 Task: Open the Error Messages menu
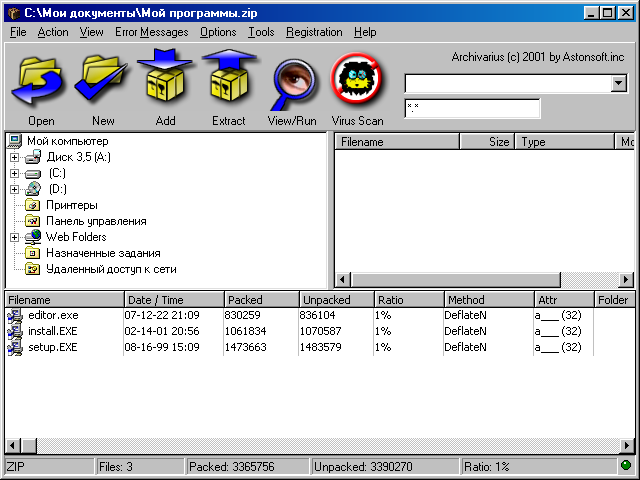coord(151,32)
